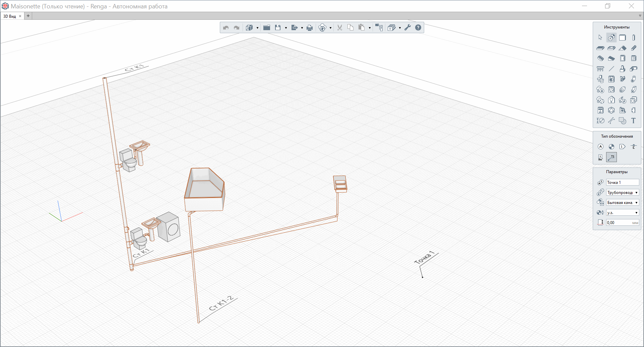
Task: Select the washing machine equipment tool
Action: click(611, 79)
